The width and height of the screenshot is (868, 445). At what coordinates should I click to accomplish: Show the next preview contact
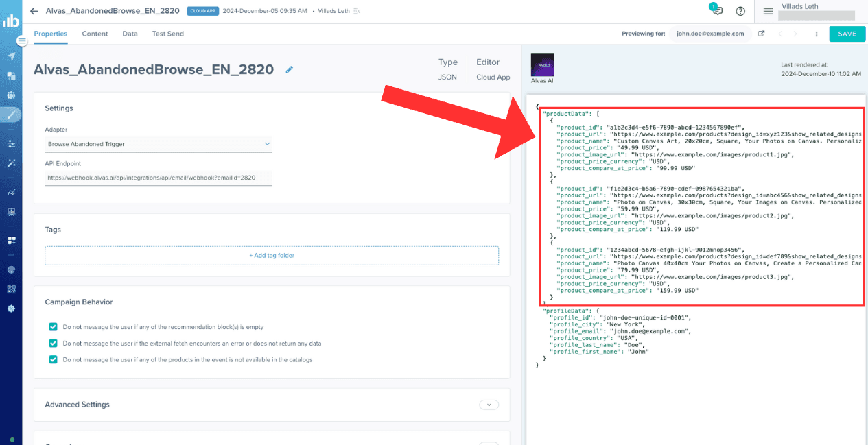(x=796, y=34)
